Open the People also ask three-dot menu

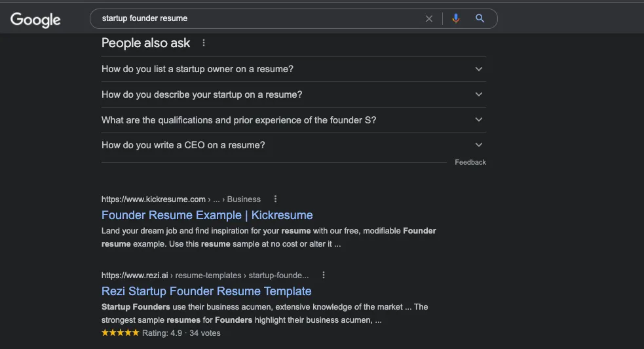[204, 43]
